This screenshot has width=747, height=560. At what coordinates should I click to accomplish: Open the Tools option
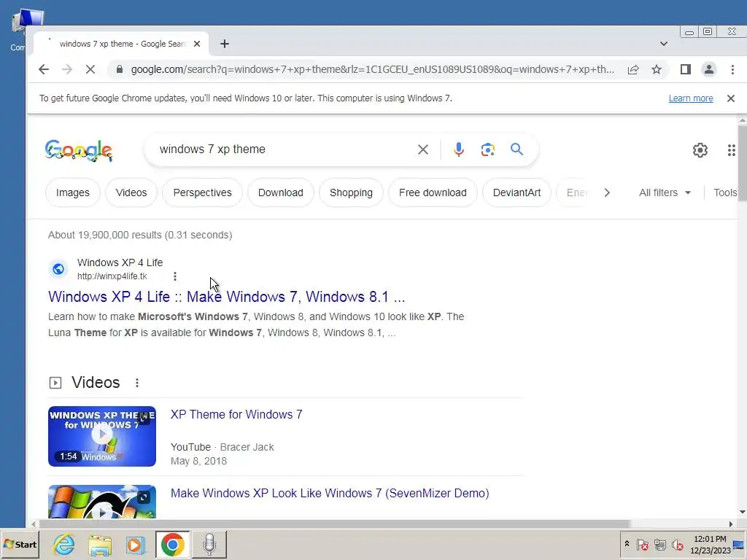(x=725, y=192)
